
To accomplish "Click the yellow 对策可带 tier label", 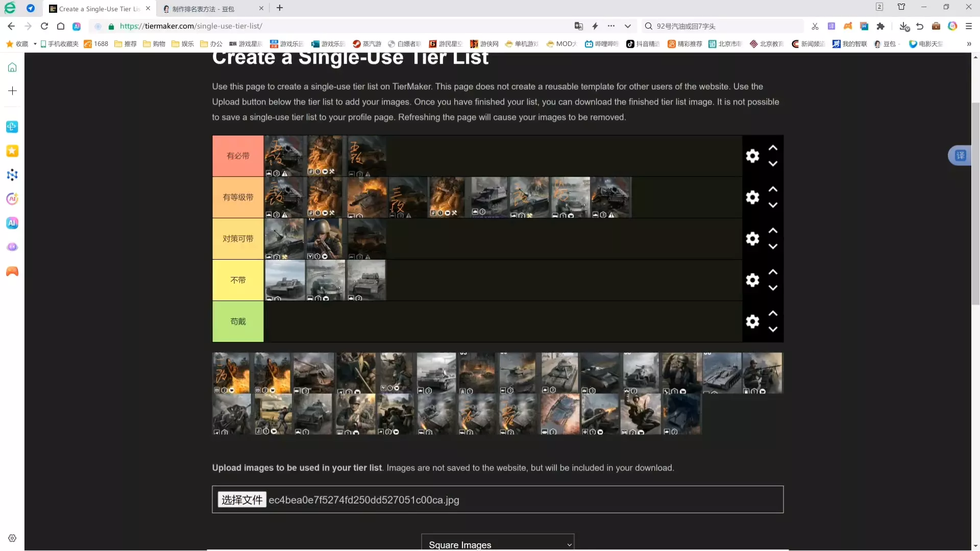I will [238, 238].
